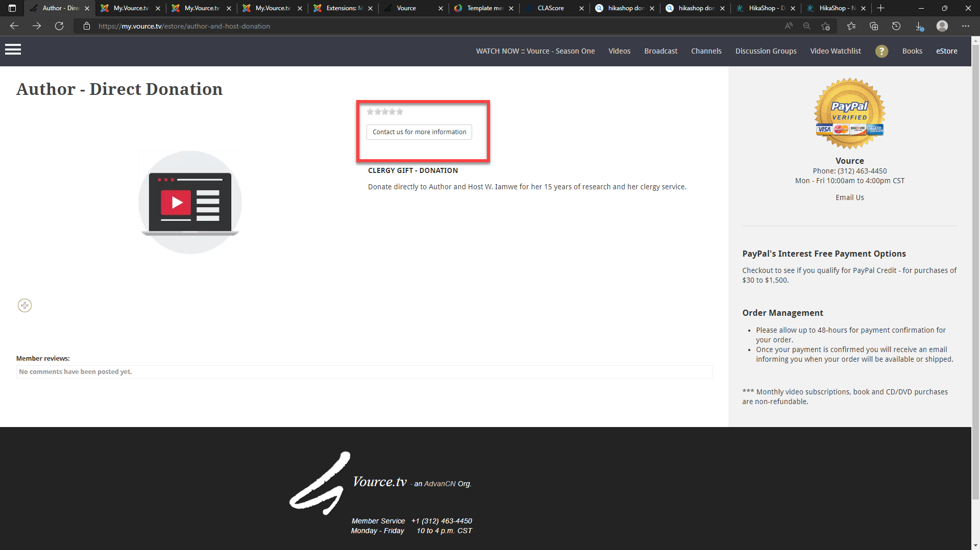The height and width of the screenshot is (550, 980).
Task: Add this page to favorites
Action: (x=826, y=26)
